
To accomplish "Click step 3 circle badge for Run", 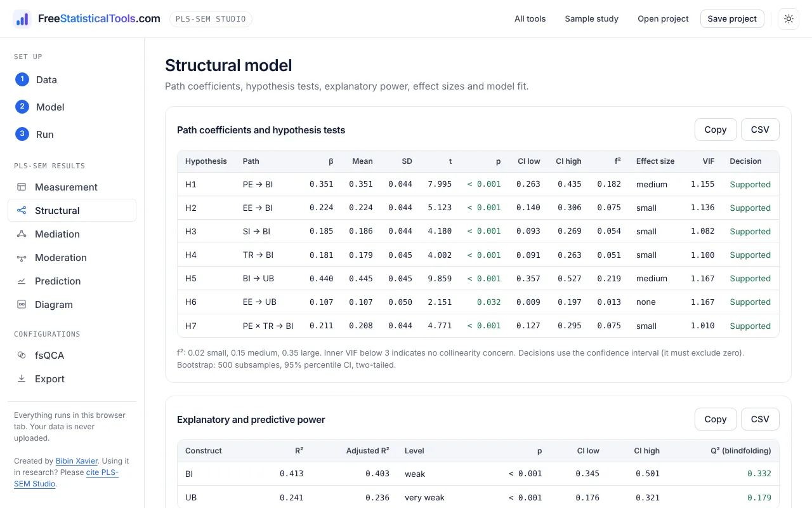I will tap(22, 134).
